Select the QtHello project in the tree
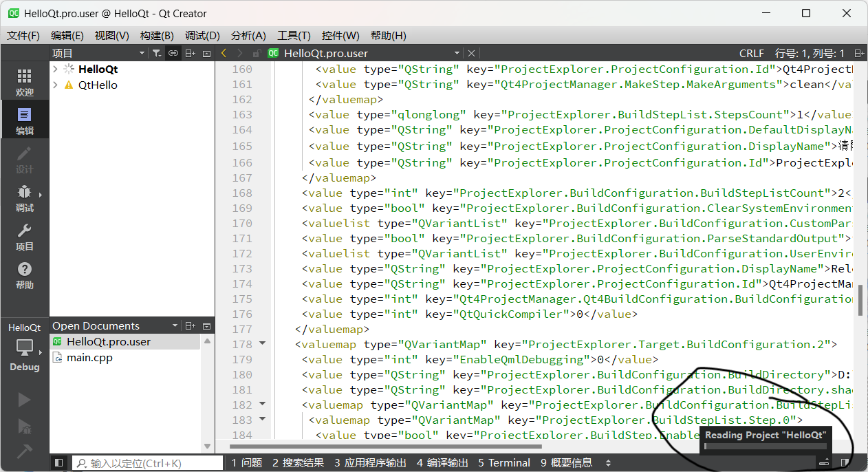 98,85
